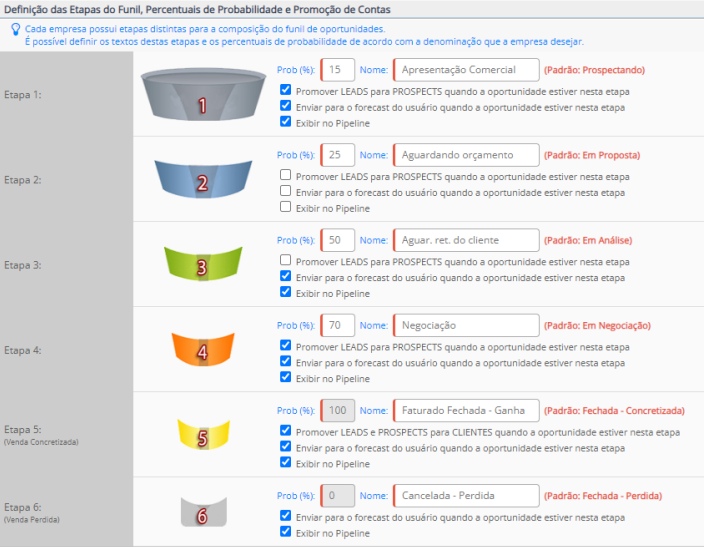Check Promover LEADS checkbox in Etapa 3
706x547 pixels.
coord(285,260)
